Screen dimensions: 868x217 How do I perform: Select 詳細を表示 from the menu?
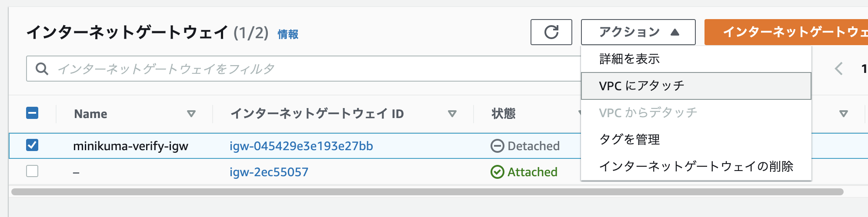tap(629, 59)
